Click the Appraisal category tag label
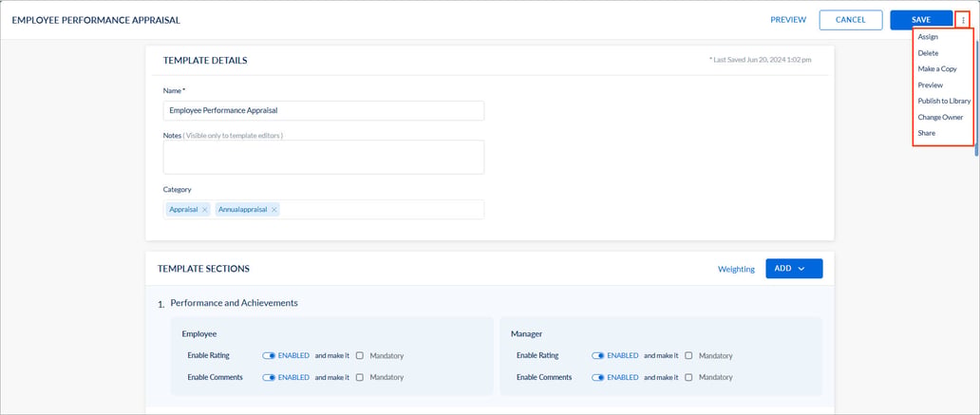Viewport: 980px width, 415px height. click(183, 210)
